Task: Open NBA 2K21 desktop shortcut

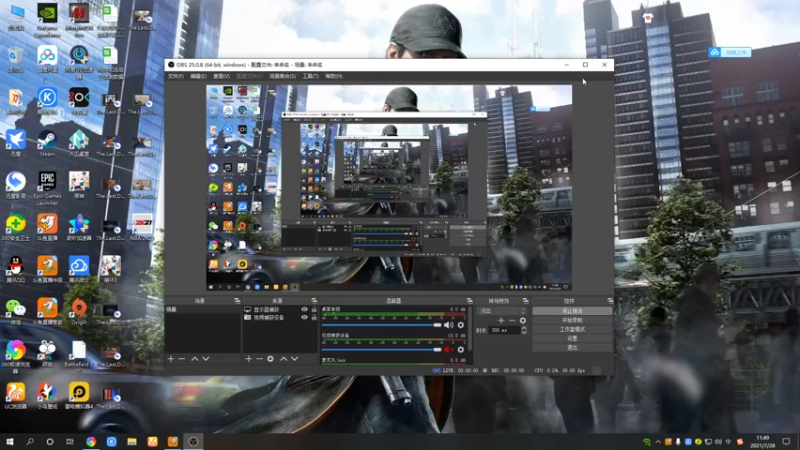Action: 142,228
